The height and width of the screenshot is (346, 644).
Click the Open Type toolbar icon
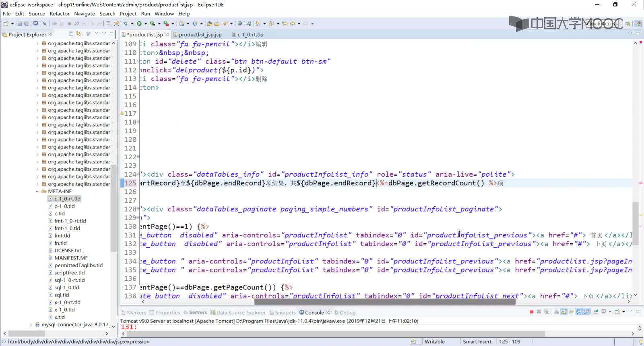coord(209,23)
